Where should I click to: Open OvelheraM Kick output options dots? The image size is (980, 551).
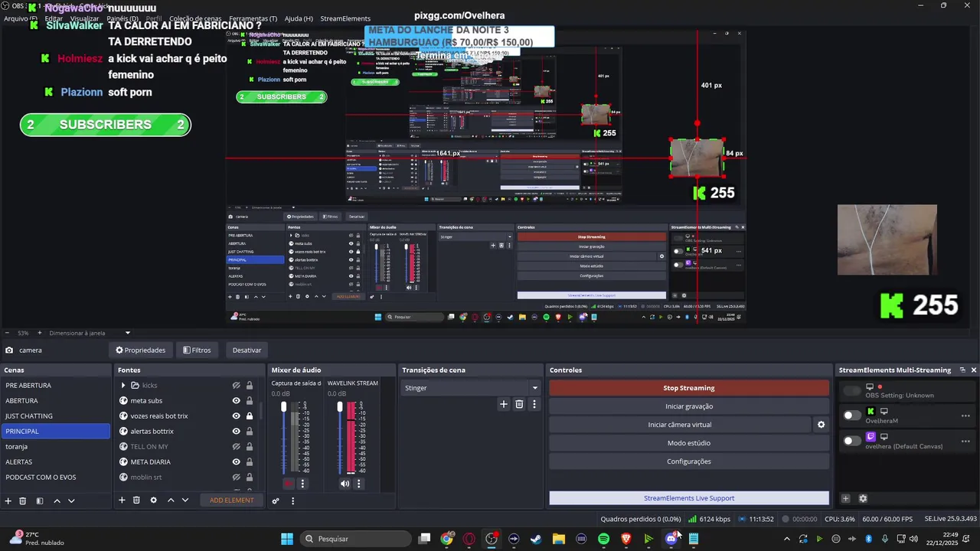click(x=965, y=416)
